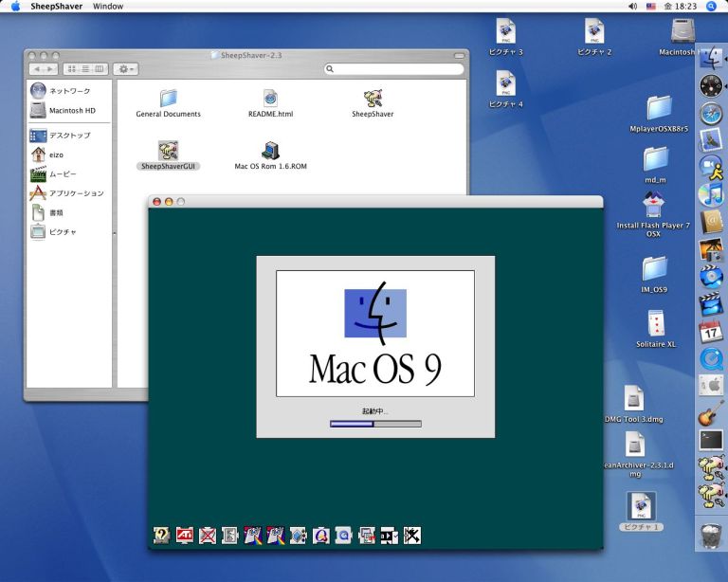Open the SheepShaver application menu
This screenshot has height=582, width=728.
tap(57, 6)
